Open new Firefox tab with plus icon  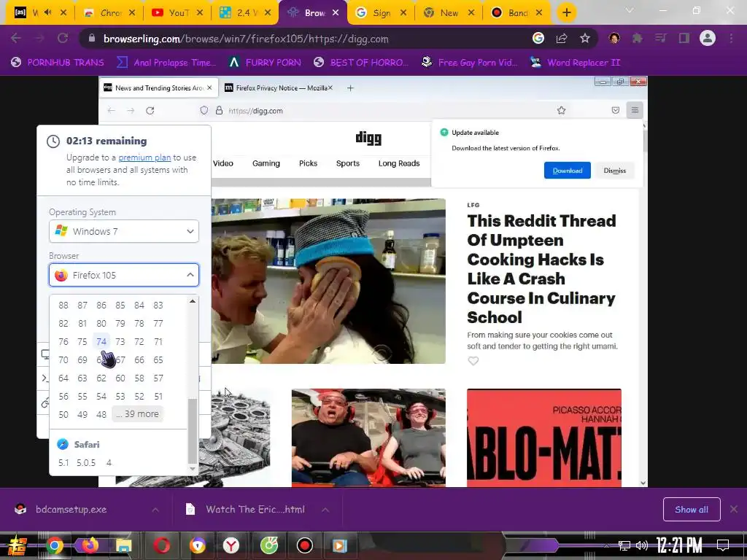coord(350,88)
